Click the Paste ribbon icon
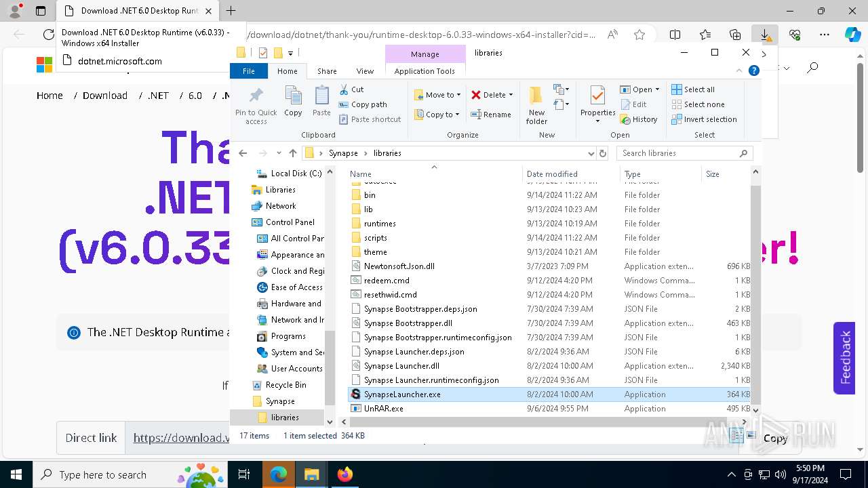This screenshot has height=488, width=868. point(321,102)
